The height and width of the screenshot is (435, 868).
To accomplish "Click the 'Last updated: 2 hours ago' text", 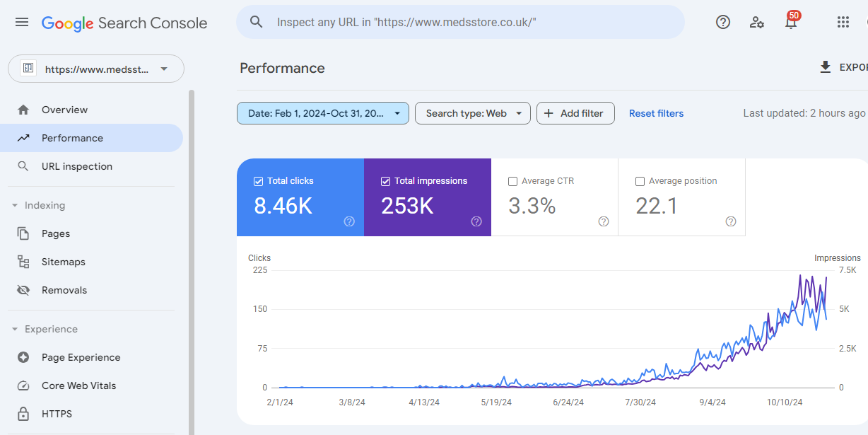I will [x=804, y=113].
